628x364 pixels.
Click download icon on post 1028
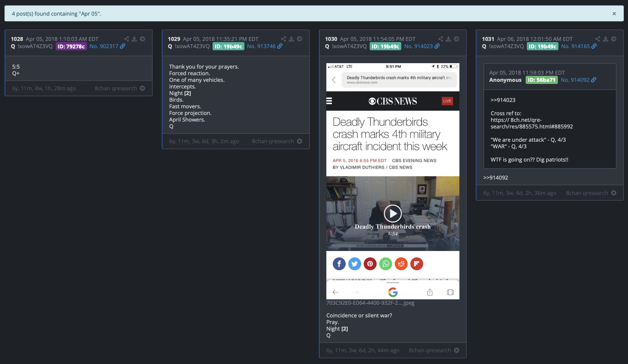134,39
